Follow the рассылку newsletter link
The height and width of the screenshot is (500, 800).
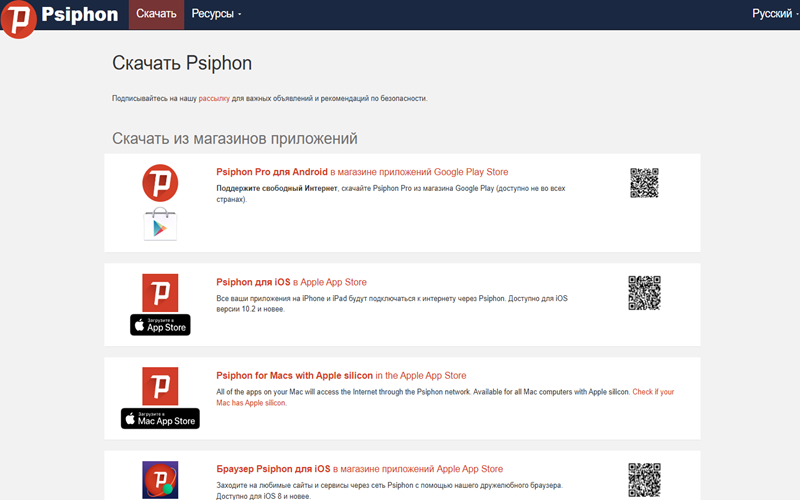pos(214,98)
